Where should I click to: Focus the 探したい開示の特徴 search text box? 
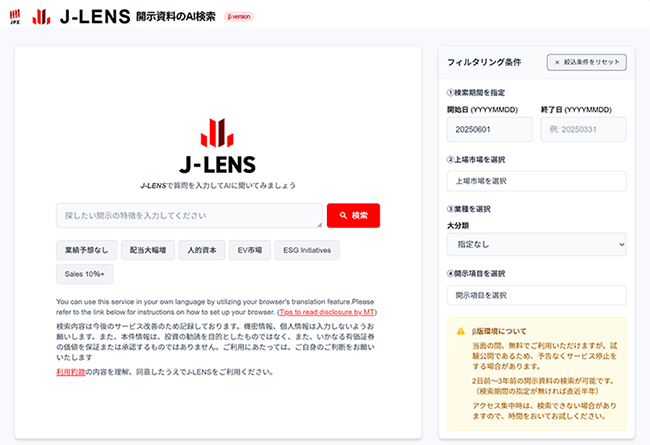pyautogui.click(x=189, y=216)
